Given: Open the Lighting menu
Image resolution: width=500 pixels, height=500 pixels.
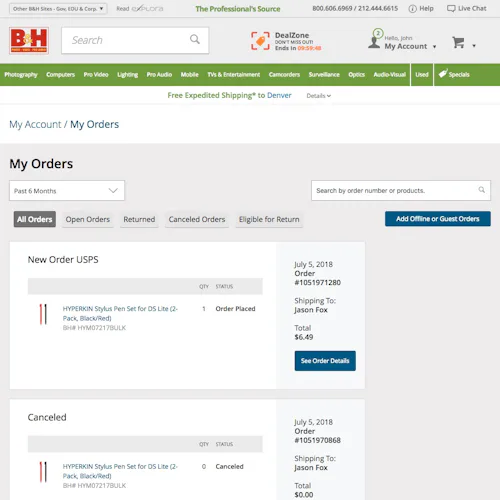Looking at the screenshot, I should (x=127, y=74).
